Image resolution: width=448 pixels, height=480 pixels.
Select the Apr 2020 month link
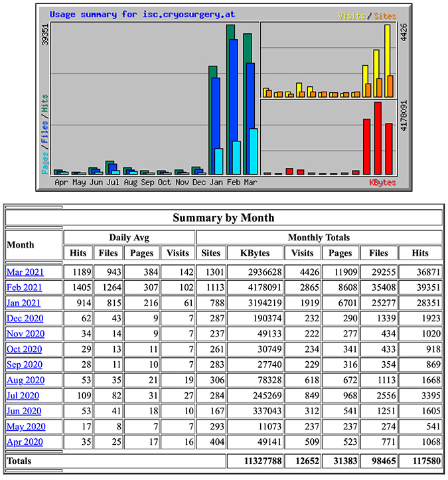click(25, 442)
